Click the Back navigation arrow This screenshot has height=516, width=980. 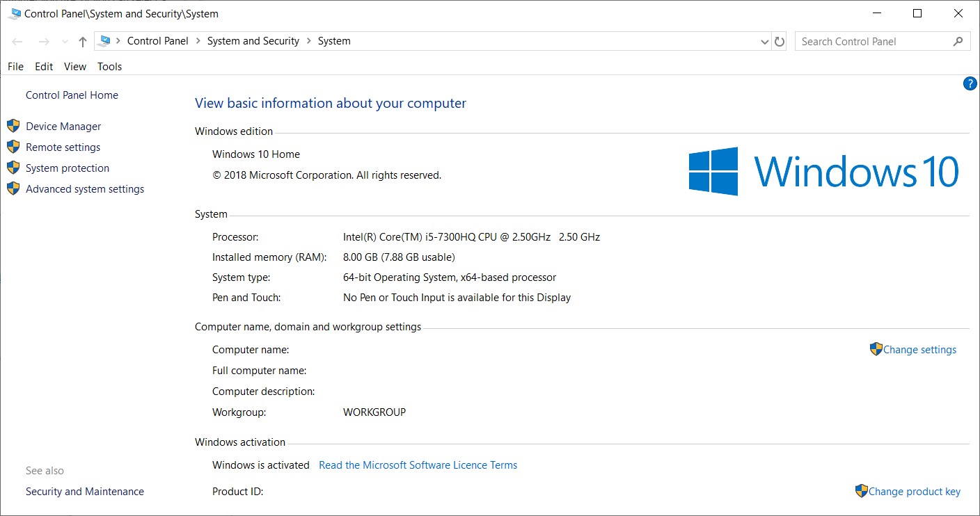click(17, 42)
